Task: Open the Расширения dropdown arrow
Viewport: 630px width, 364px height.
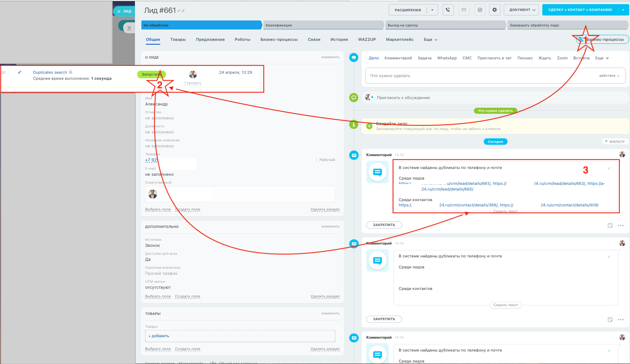Action: [432, 10]
